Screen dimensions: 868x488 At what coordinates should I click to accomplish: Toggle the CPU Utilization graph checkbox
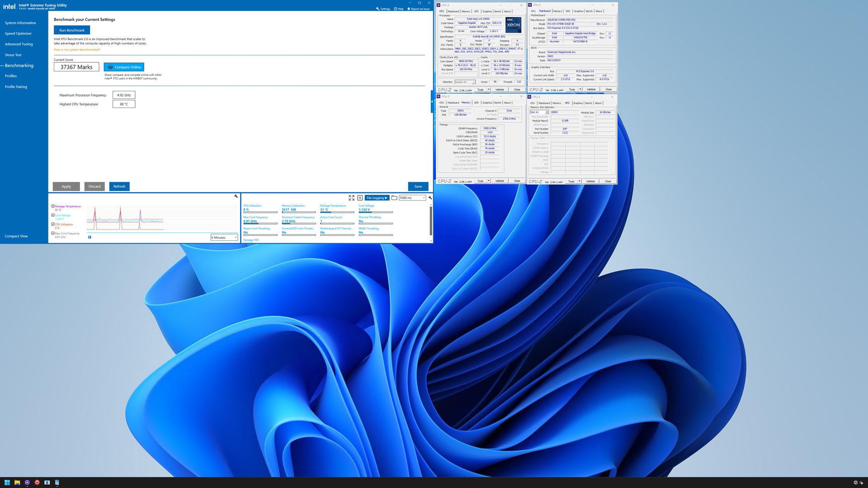(x=53, y=224)
